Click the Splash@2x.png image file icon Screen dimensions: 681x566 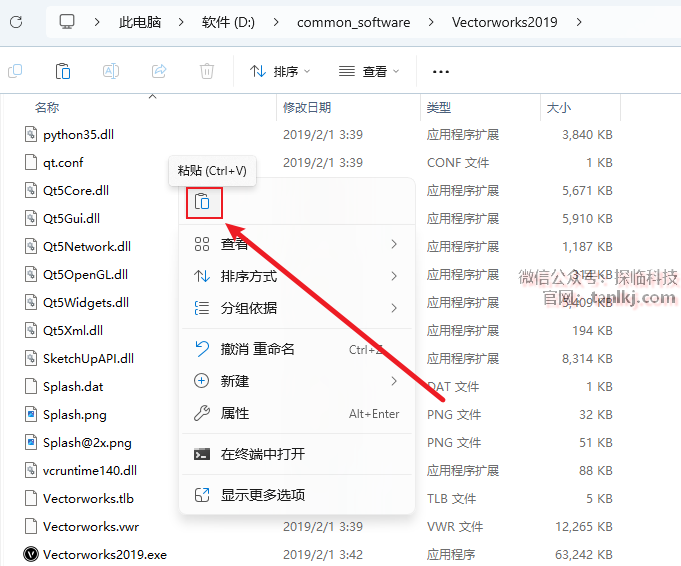(x=31, y=443)
